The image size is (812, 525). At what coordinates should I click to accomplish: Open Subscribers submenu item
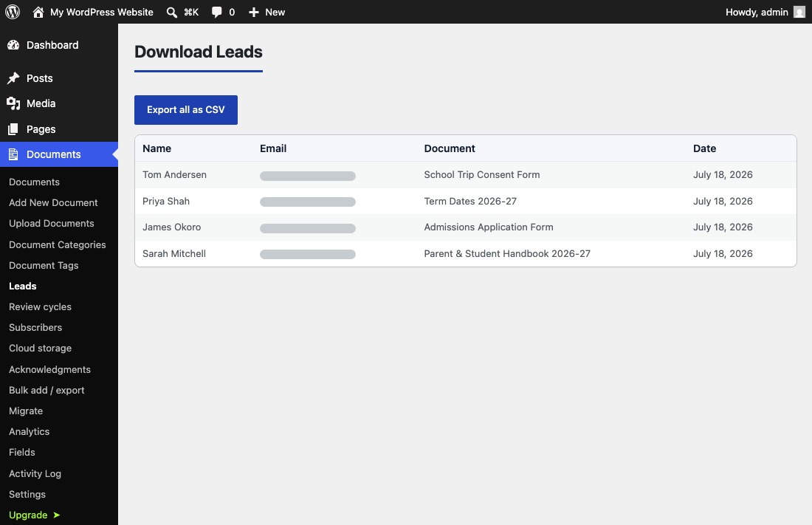click(35, 328)
